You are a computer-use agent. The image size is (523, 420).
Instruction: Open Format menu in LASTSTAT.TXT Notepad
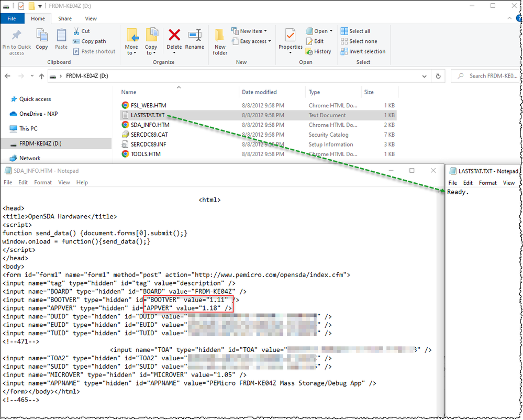[x=487, y=183]
